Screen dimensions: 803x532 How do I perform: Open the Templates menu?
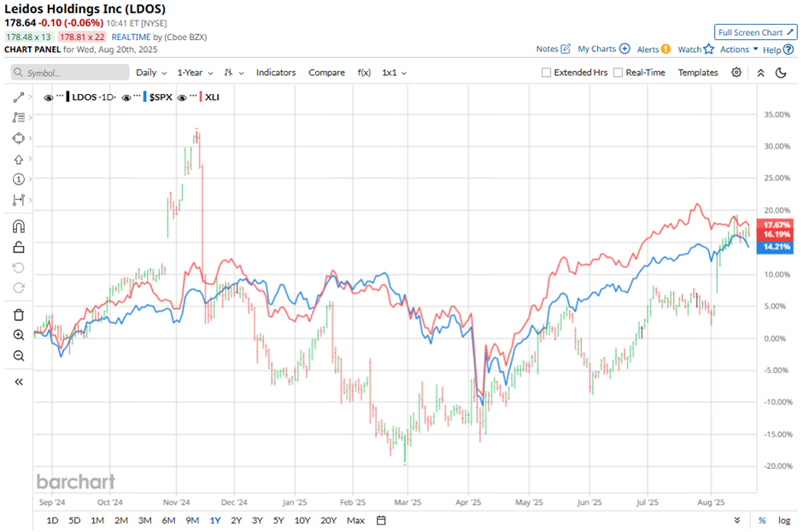pos(698,73)
